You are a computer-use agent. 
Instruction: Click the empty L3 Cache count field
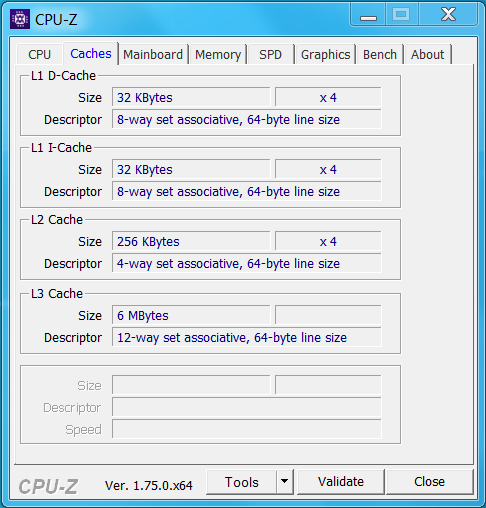[x=328, y=315]
